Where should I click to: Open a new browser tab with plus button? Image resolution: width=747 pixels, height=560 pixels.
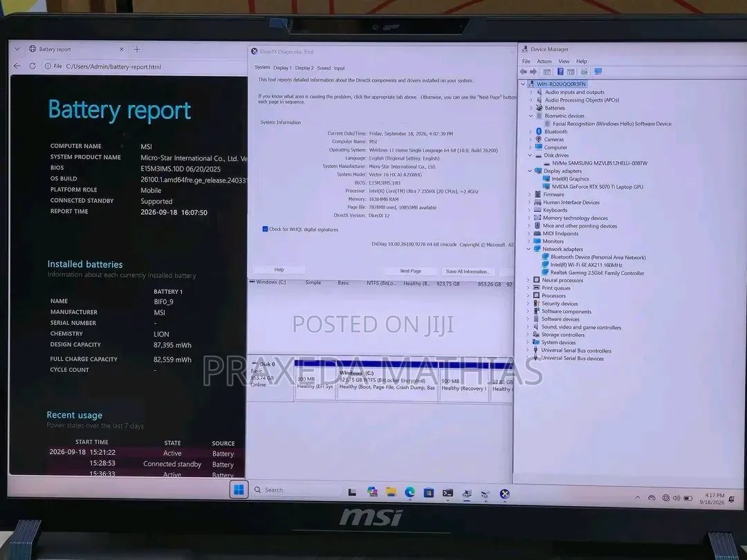137,49
